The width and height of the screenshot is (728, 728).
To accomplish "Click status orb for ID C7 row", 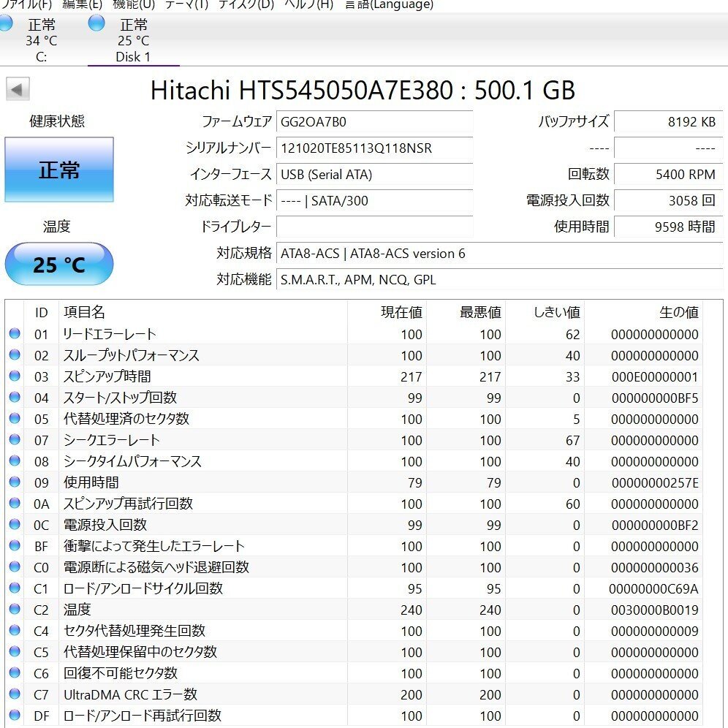I will [15, 694].
